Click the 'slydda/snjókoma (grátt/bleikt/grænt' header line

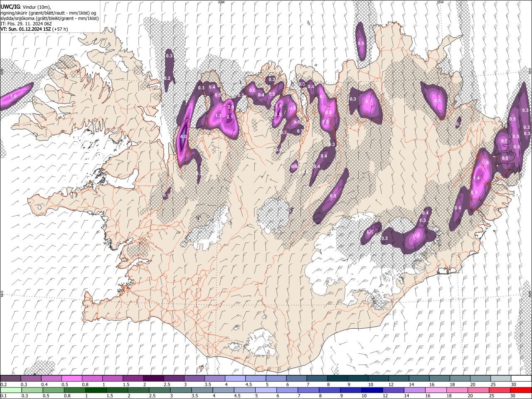49,18
